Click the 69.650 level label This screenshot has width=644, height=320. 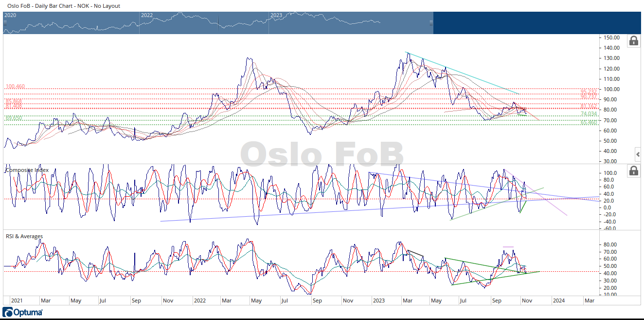click(x=14, y=118)
